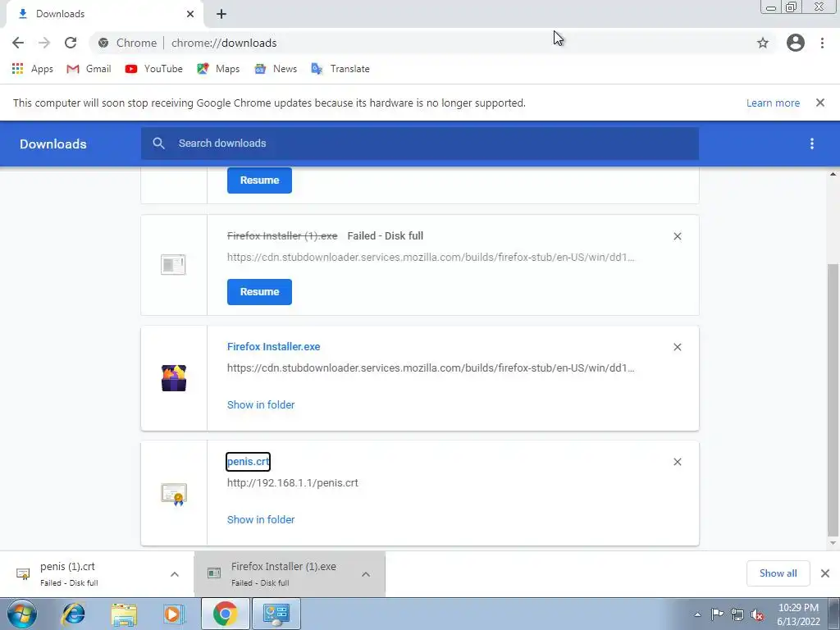Click the Learn more link

773,103
